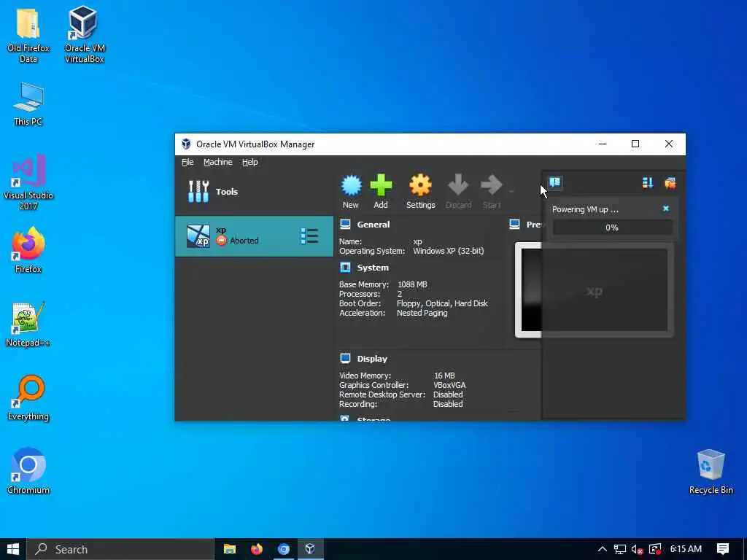Toggle the notification center speech-bubble icon
Screen dimensions: 747x560
555,182
